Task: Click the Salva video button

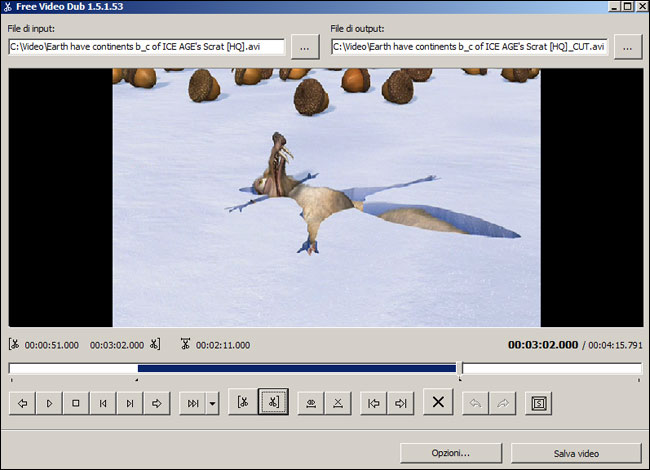Action: click(575, 453)
